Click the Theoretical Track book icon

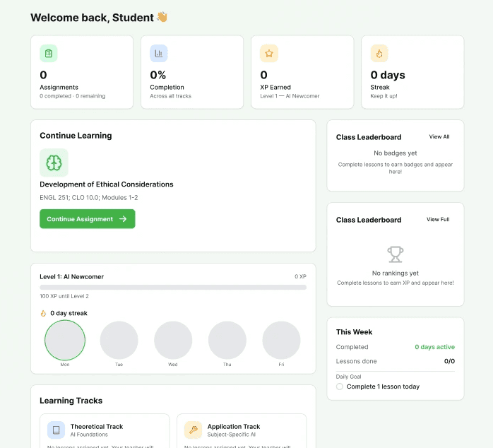click(56, 430)
